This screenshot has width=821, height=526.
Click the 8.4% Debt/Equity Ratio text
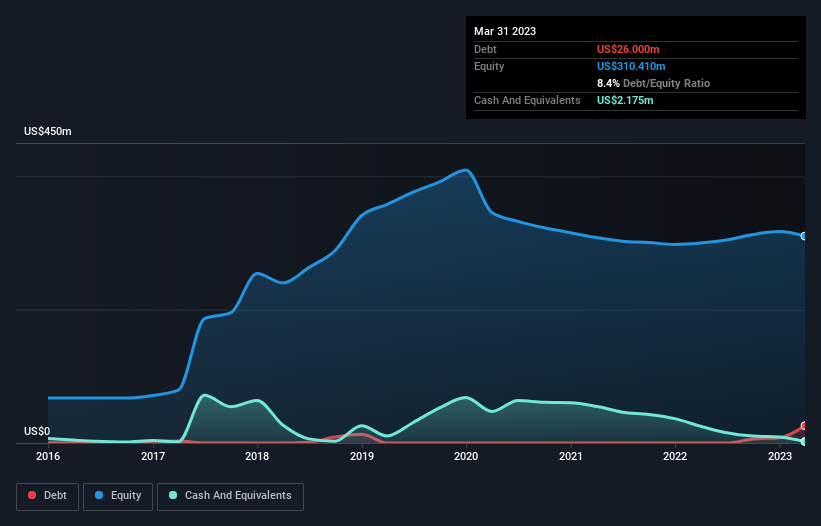point(653,83)
